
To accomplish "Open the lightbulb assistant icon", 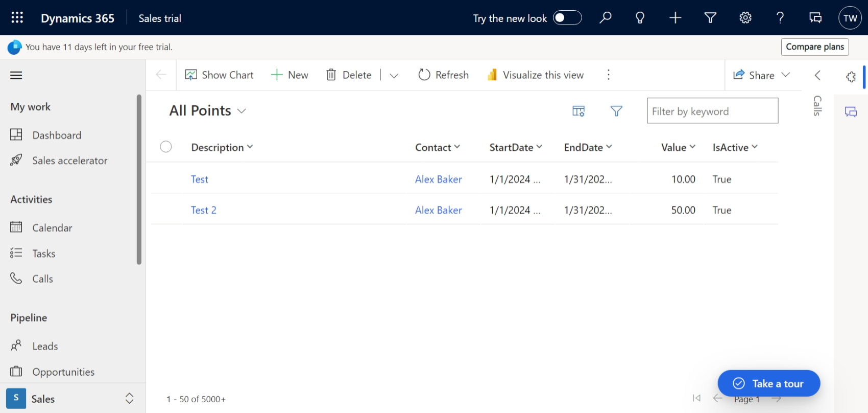I will point(640,18).
